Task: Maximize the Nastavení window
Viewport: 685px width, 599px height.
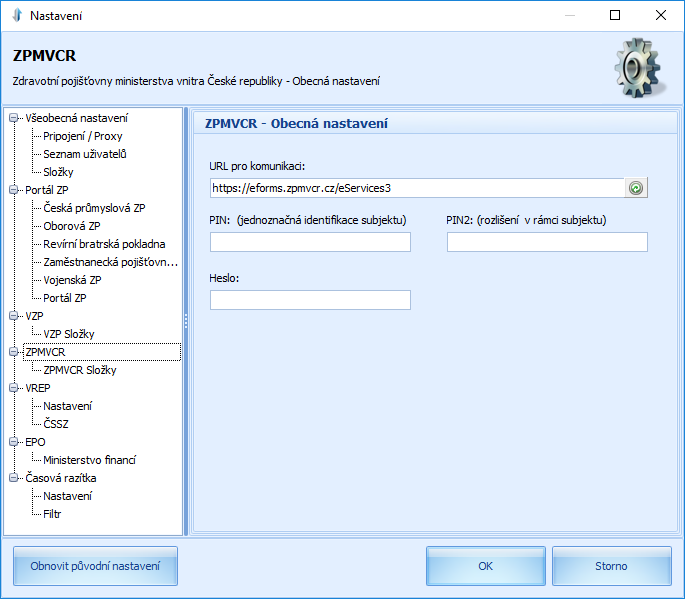Action: click(615, 15)
